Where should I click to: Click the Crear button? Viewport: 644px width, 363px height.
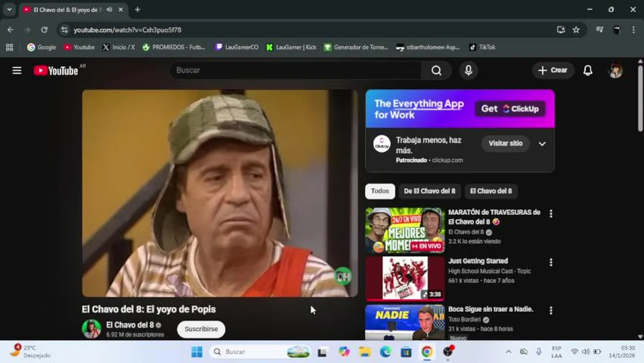coord(553,71)
